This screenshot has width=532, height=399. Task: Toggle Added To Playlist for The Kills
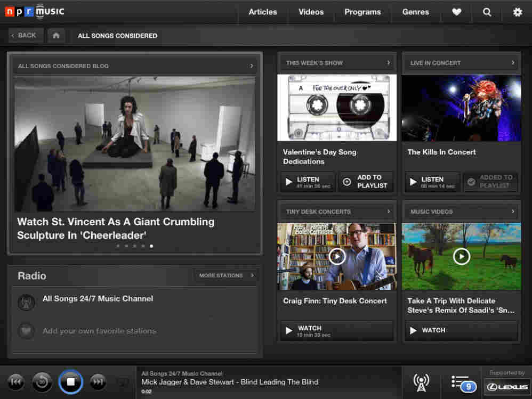click(490, 182)
